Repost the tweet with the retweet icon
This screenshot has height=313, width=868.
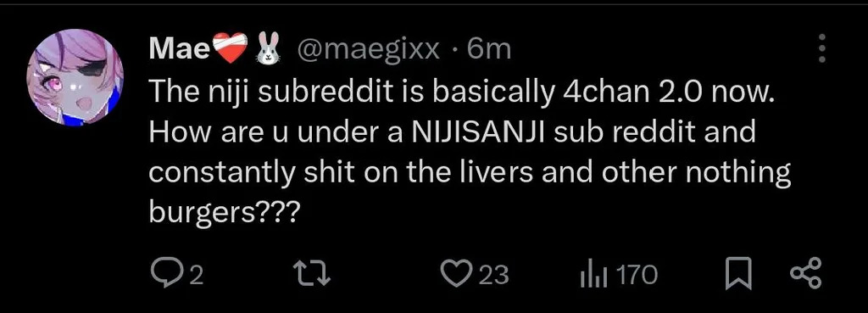tap(312, 274)
